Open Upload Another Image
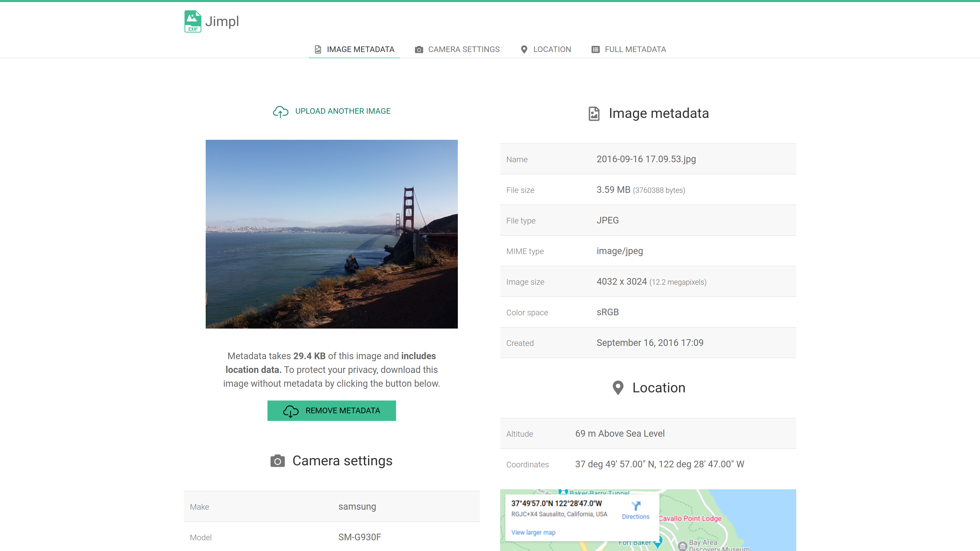The width and height of the screenshot is (980, 551). coord(342,111)
